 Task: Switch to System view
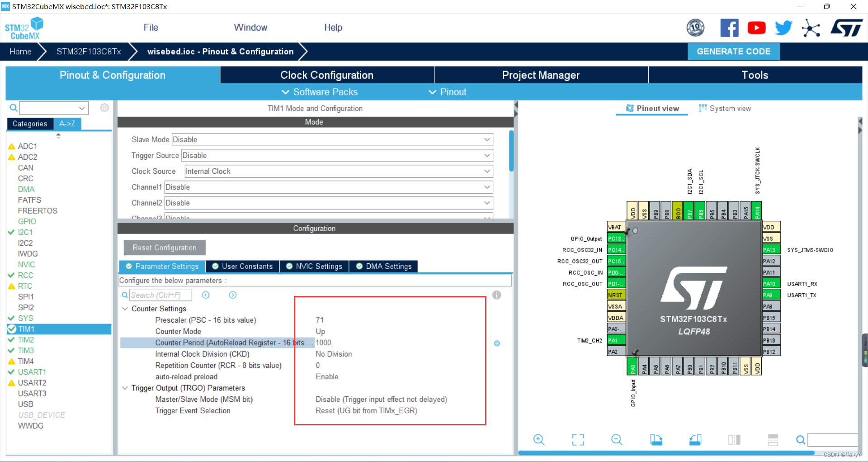[x=725, y=108]
